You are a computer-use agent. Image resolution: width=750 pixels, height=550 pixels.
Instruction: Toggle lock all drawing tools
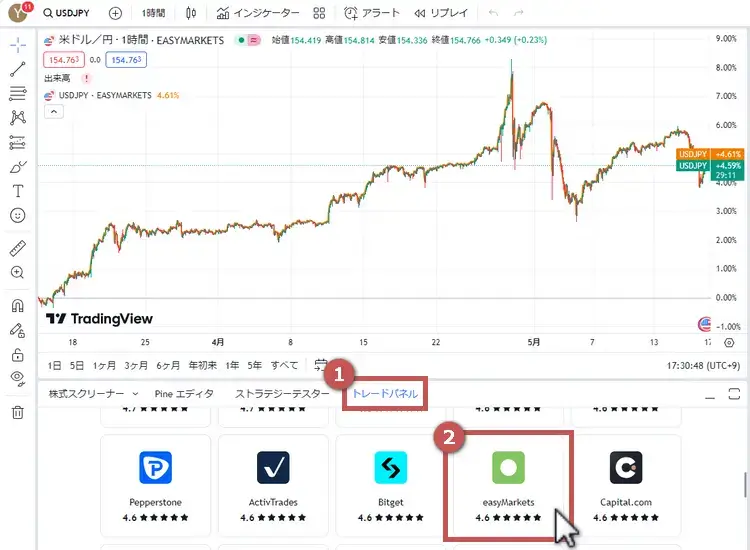[x=18, y=354]
